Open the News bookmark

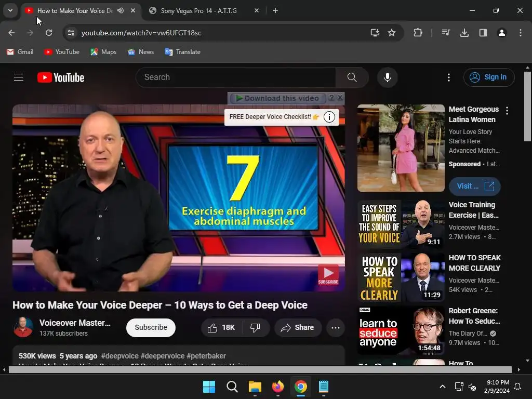(140, 52)
